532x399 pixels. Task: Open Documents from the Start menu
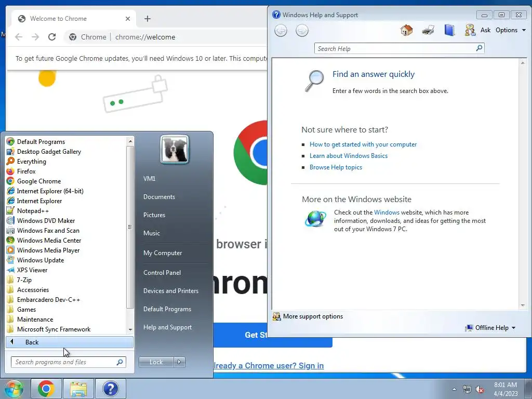coord(159,197)
